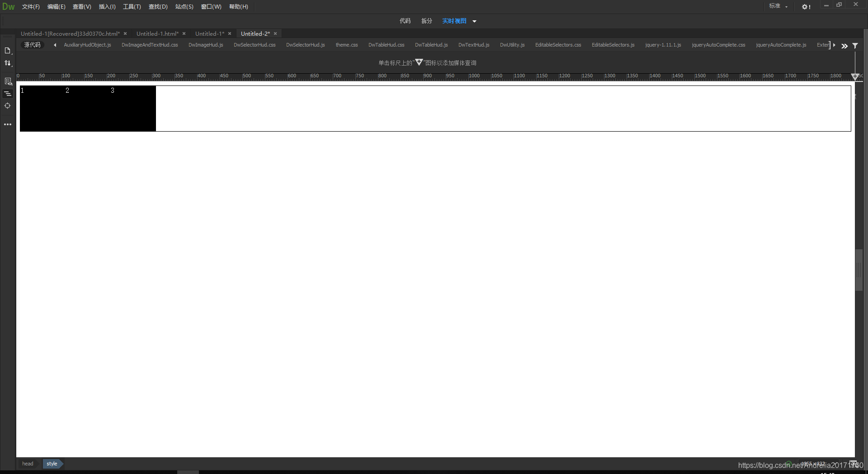Image resolution: width=868 pixels, height=474 pixels.
Task: Switch to 代码 code view
Action: (x=405, y=21)
